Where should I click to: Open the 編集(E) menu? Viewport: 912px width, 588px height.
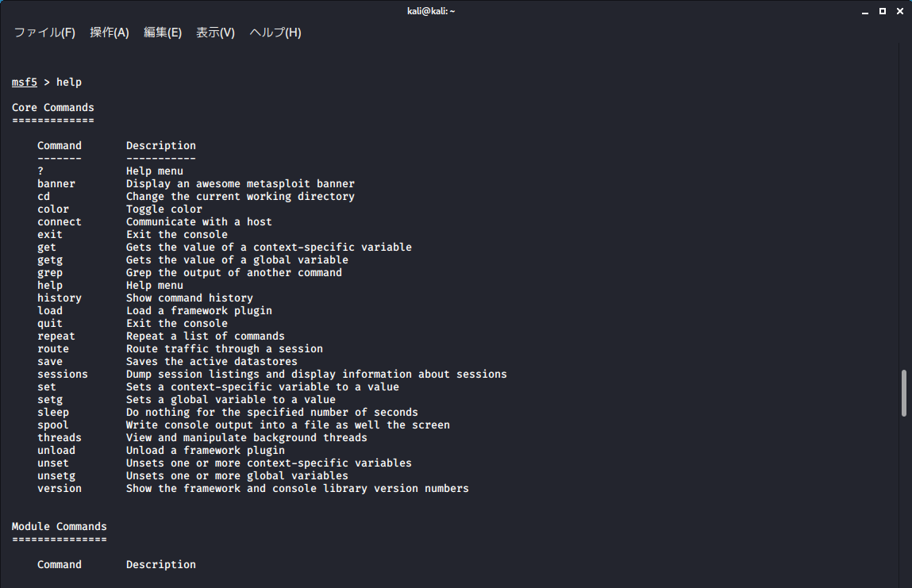click(x=163, y=33)
